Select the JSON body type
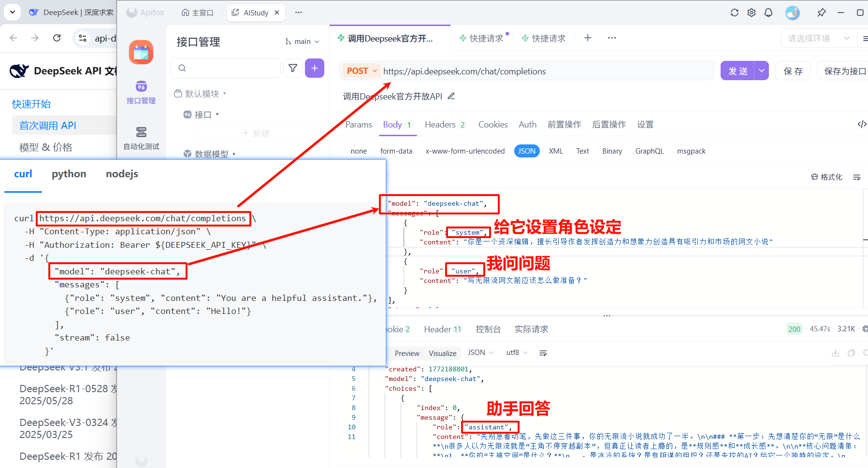Viewport: 868px width, 468px height. (527, 151)
